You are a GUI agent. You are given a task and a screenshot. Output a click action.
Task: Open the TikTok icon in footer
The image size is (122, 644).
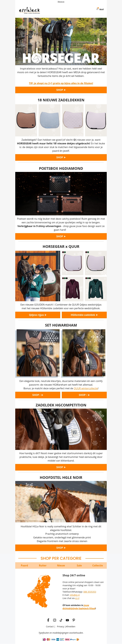(x=61, y=620)
